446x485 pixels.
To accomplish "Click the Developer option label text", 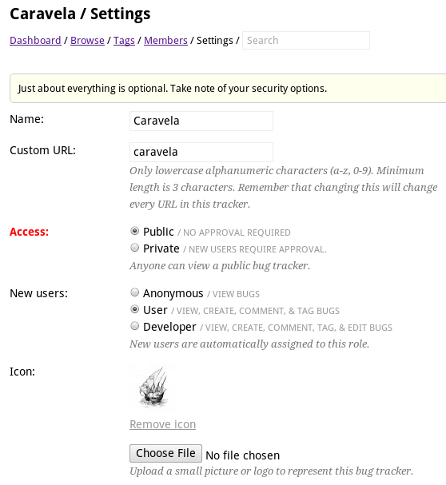I will [170, 327].
